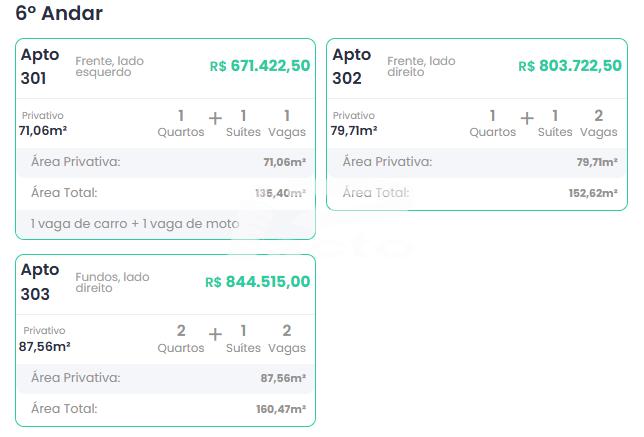
Task: Click Apto 302 'Frente, lado direito' description
Action: 421,67
